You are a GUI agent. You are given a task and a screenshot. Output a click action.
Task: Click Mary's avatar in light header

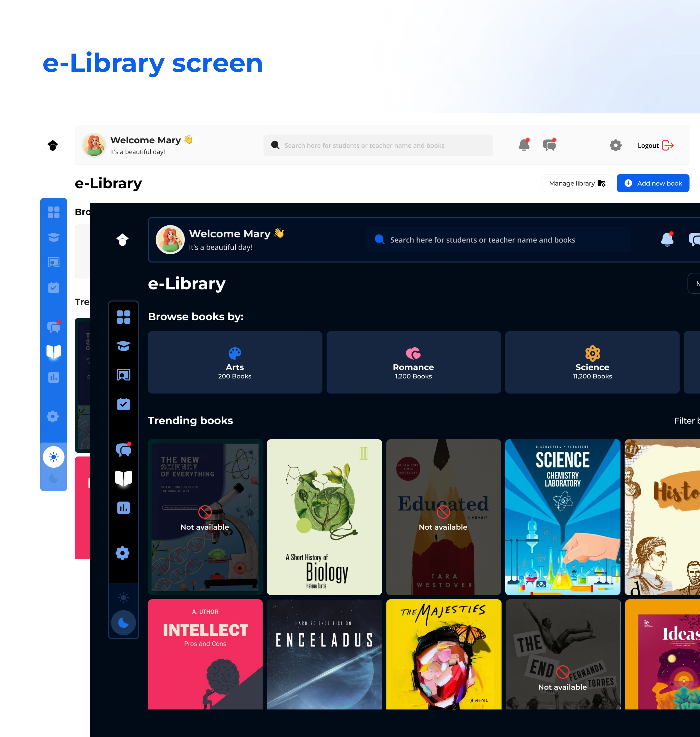pyautogui.click(x=94, y=145)
